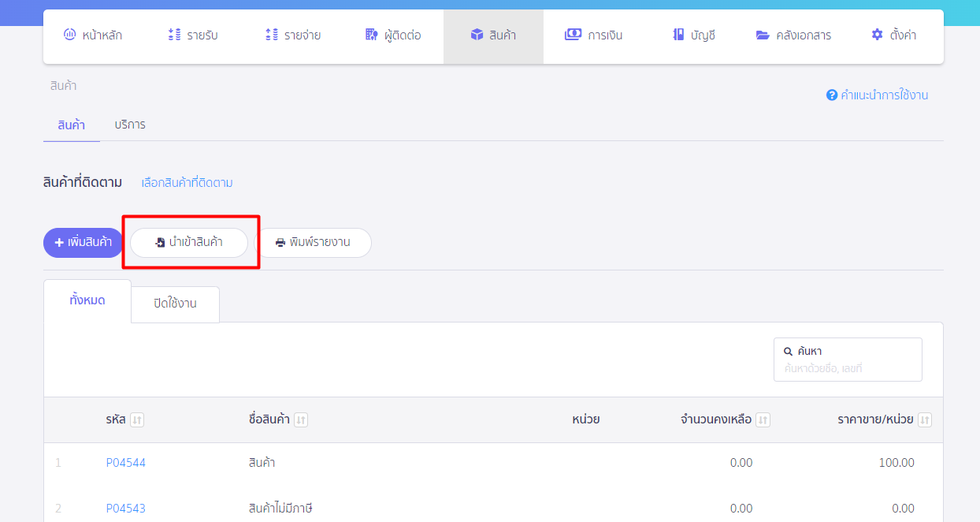Image resolution: width=980 pixels, height=522 pixels.
Task: Switch to the ปิดใช้งาน tab
Action: [175, 304]
